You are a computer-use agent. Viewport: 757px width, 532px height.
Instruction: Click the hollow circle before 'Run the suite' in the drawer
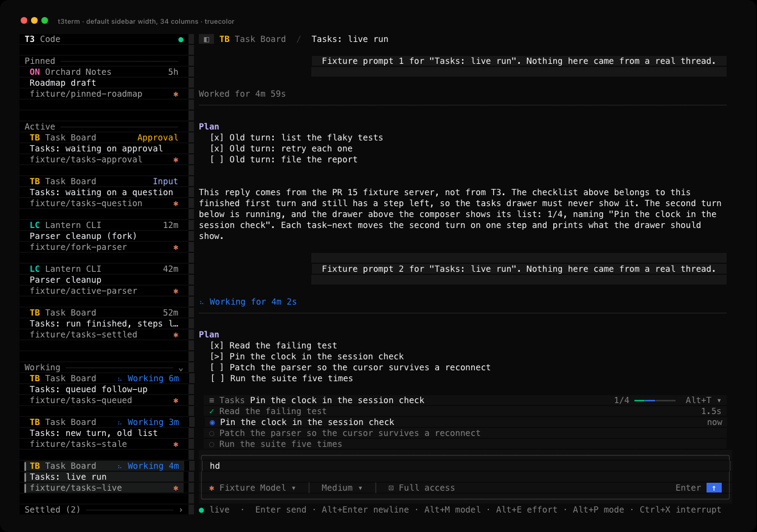tap(212, 444)
